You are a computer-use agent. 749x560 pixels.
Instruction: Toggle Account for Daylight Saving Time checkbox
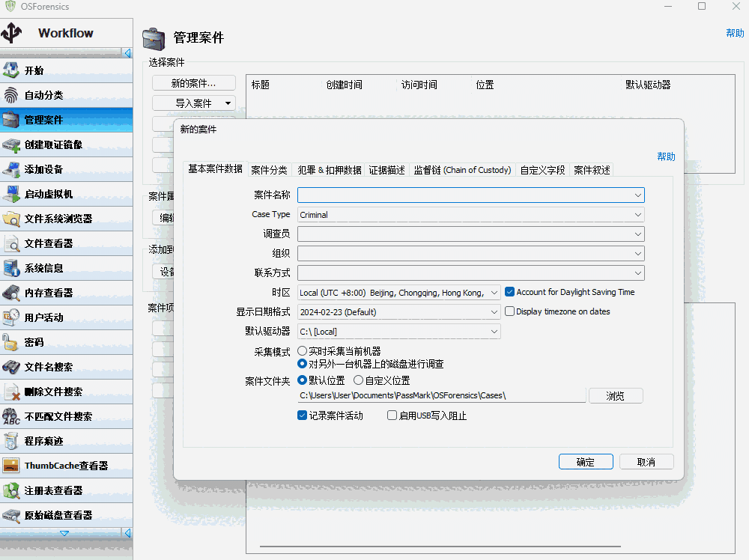click(x=509, y=292)
